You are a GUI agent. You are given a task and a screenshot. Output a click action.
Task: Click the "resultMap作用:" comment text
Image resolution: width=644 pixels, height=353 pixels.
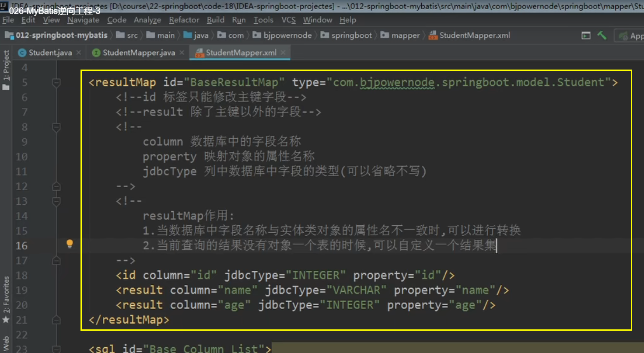[189, 216]
